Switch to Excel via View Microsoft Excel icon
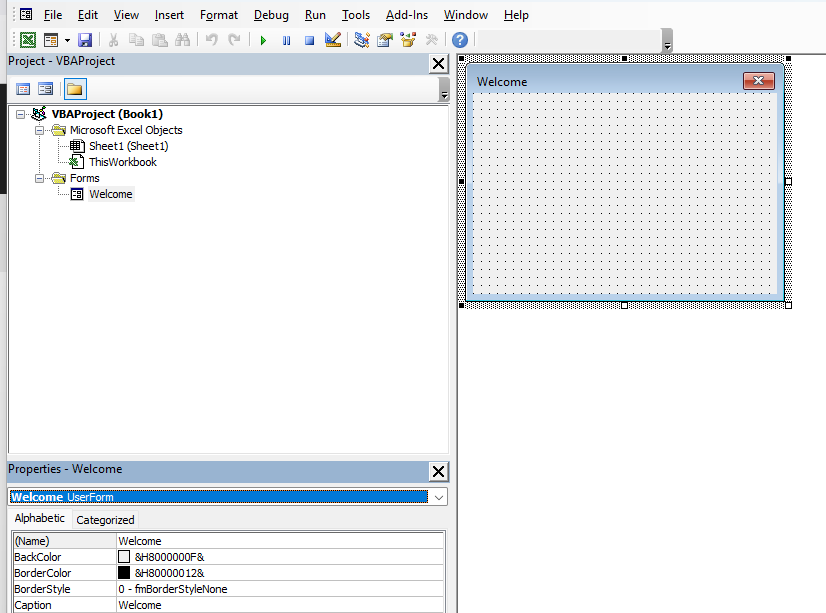This screenshot has width=826, height=613. tap(27, 39)
